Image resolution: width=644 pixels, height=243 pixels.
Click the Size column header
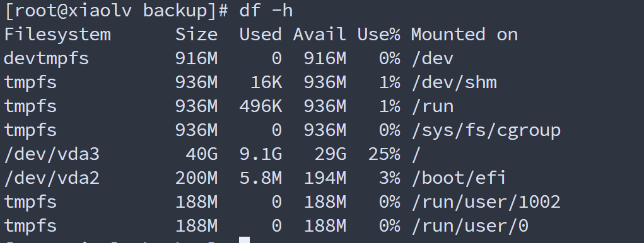click(x=196, y=35)
